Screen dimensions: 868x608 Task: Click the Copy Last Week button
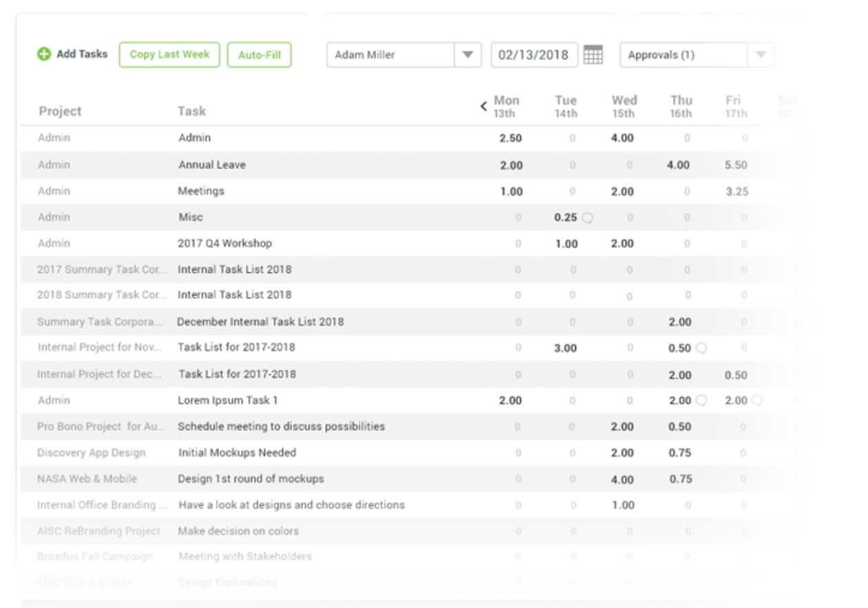pos(169,54)
